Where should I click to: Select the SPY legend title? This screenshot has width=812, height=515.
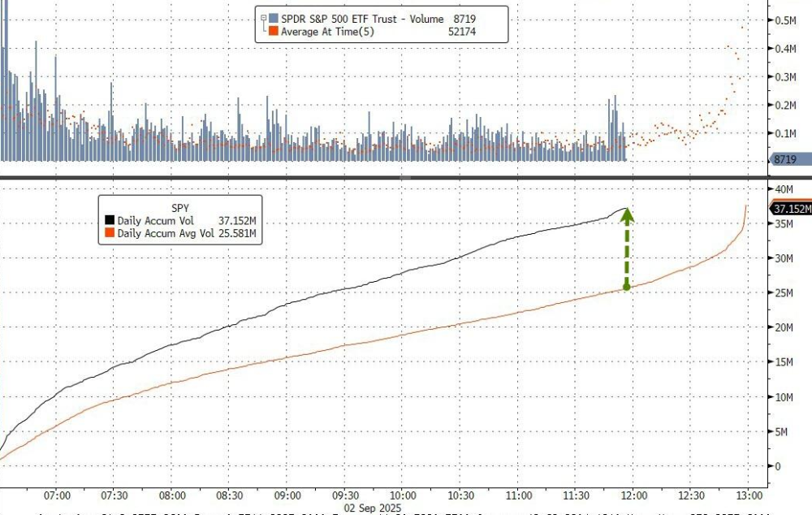coord(180,207)
